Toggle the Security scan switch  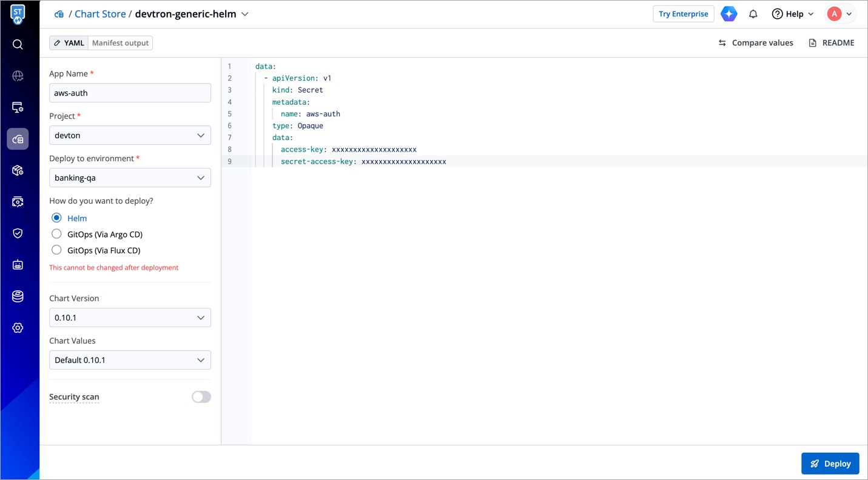201,397
